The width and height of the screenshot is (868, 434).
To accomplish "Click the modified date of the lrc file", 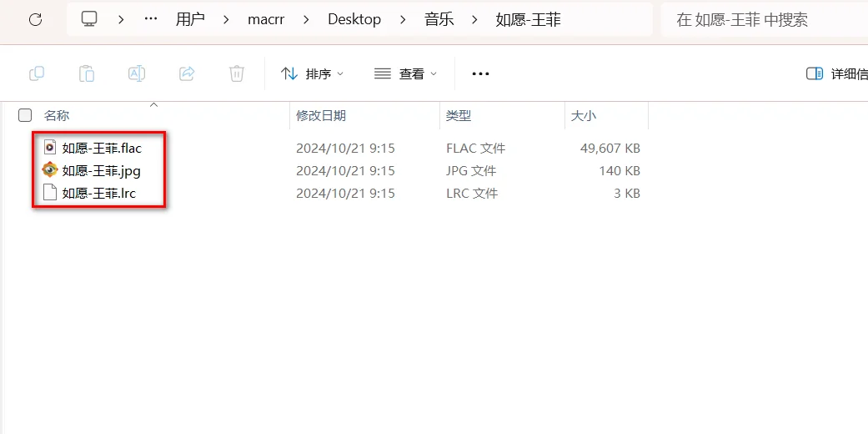I will (x=345, y=194).
